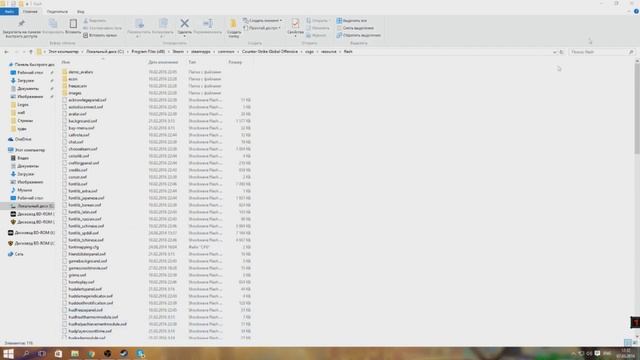
Task: Open the New item dropdown
Action: (262, 20)
